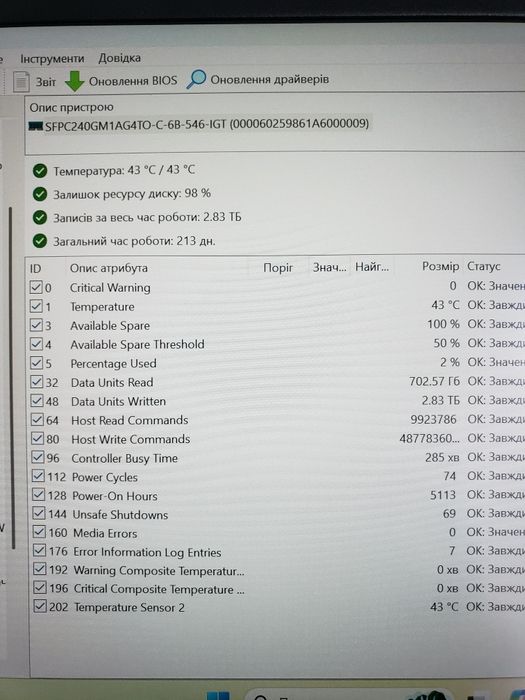Toggle the Data Units Written checkbox

click(x=37, y=400)
